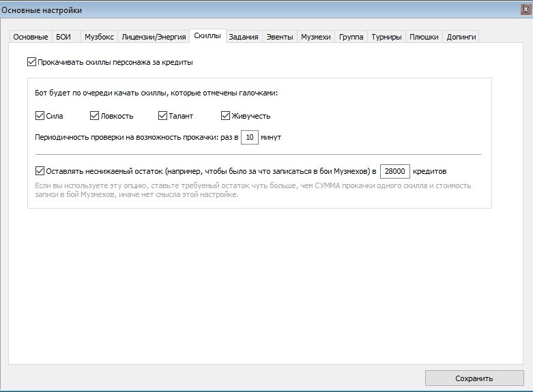
Task: Open the Эвенты tab
Action: pyautogui.click(x=279, y=37)
